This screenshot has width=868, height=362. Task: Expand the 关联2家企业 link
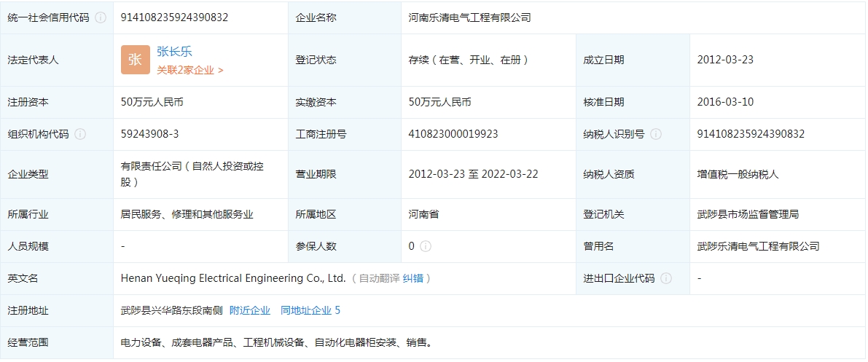click(x=190, y=71)
